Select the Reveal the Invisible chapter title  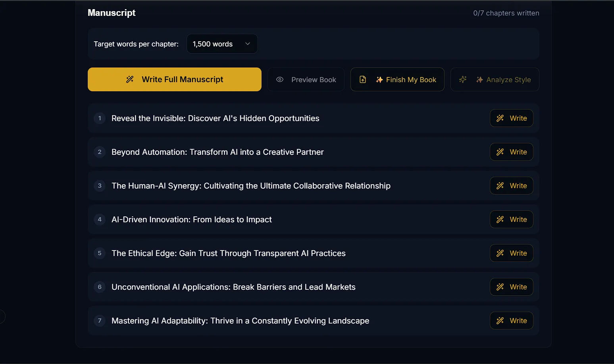(x=215, y=118)
